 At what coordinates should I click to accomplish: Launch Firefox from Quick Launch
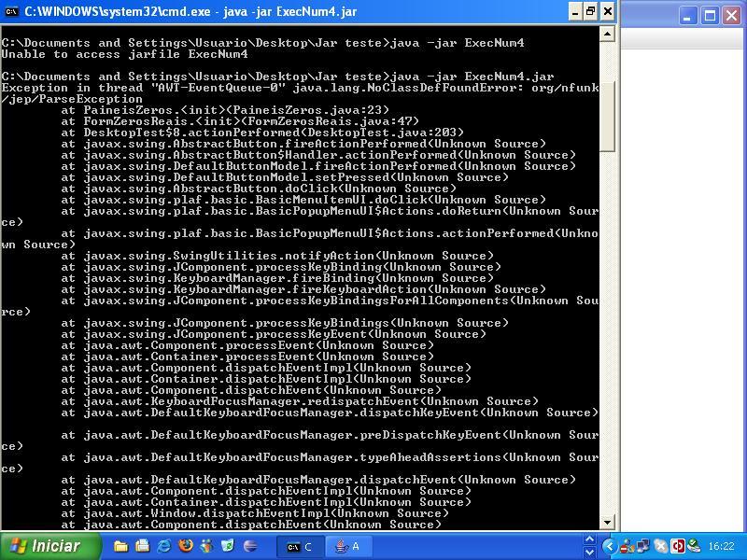click(x=186, y=546)
